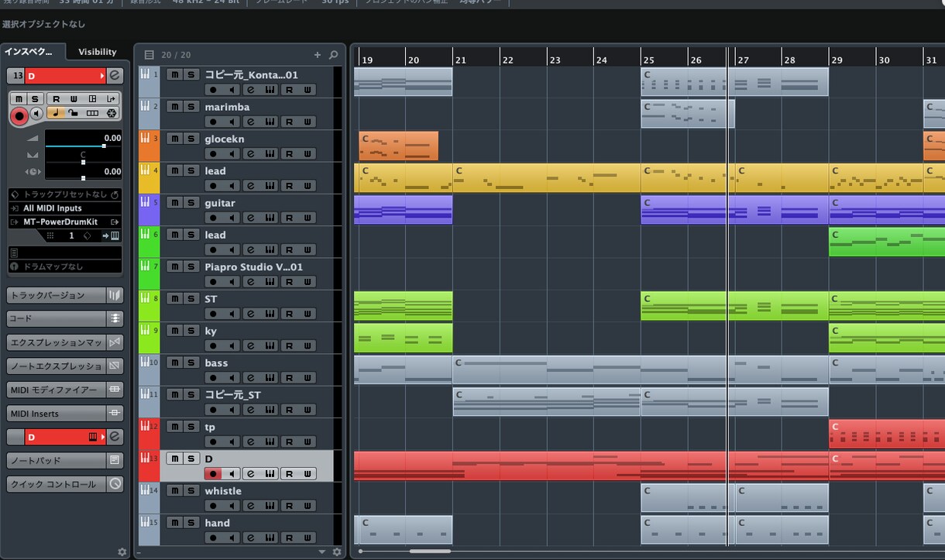This screenshot has width=945, height=560.
Task: Open channel settings 'e' on lower inspector D strip
Action: pos(115,437)
